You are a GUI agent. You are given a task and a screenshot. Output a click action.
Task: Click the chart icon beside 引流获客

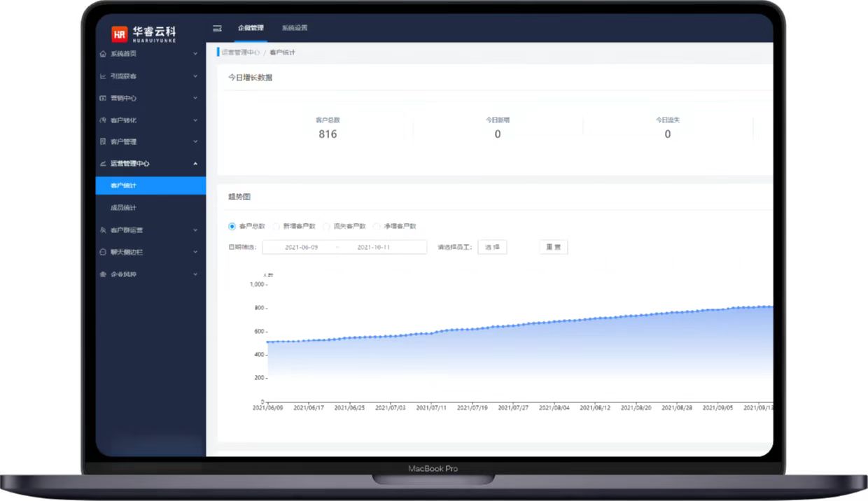pos(104,76)
